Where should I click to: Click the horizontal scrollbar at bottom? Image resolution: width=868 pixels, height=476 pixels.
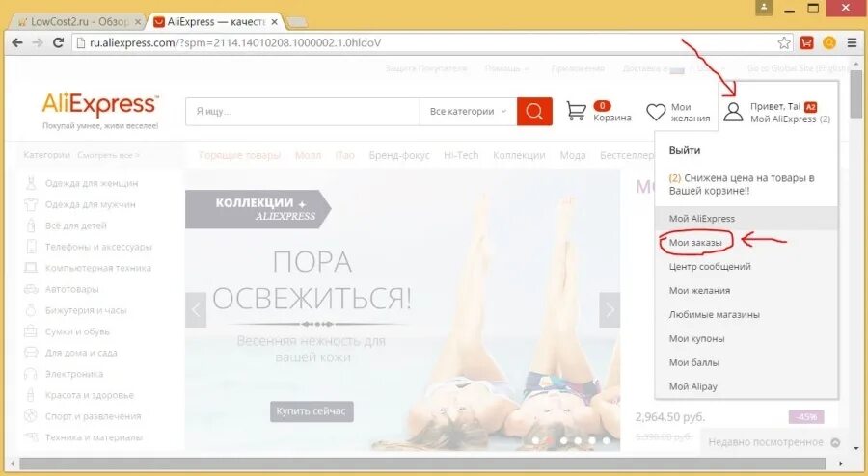tap(423, 463)
